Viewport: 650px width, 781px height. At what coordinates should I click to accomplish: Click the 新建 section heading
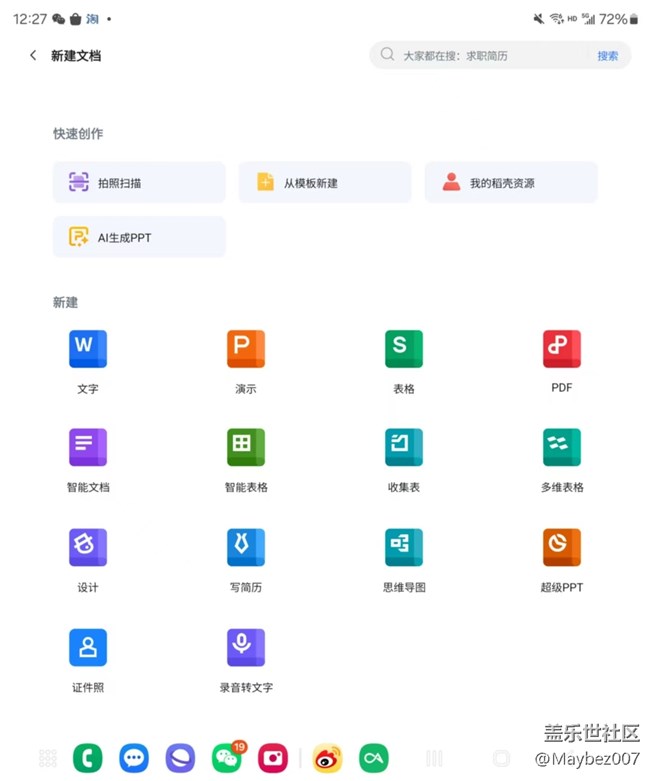[65, 302]
